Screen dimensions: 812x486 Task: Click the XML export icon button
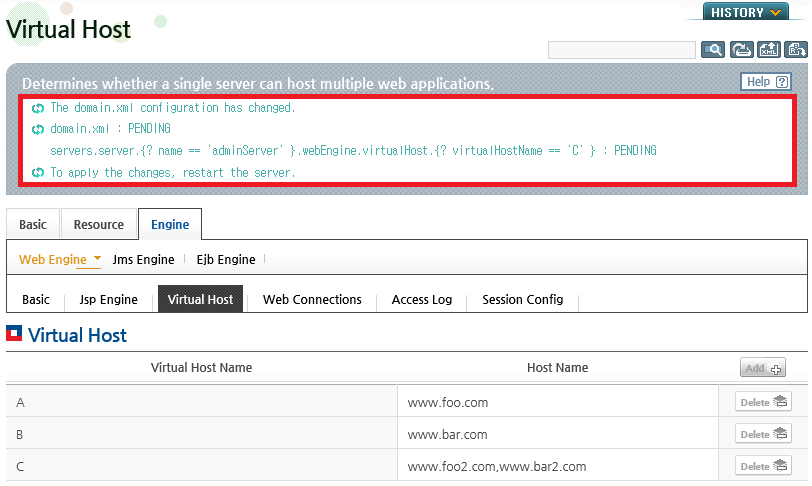768,50
